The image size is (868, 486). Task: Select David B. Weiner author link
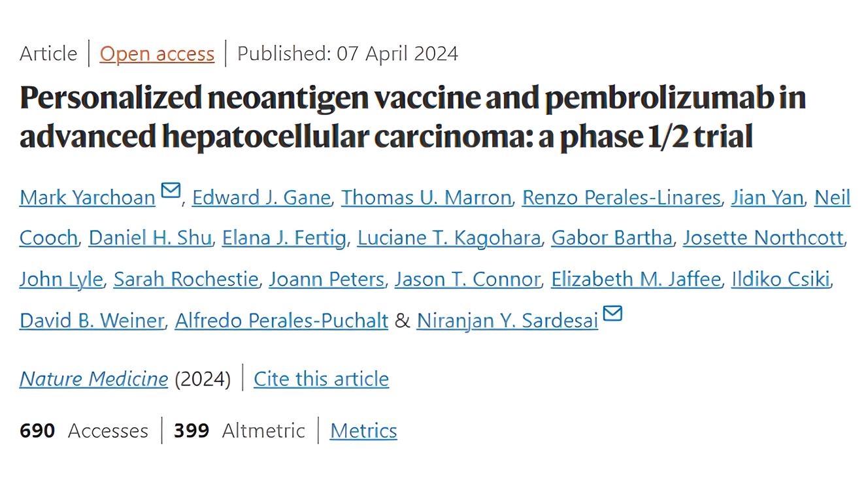92,321
